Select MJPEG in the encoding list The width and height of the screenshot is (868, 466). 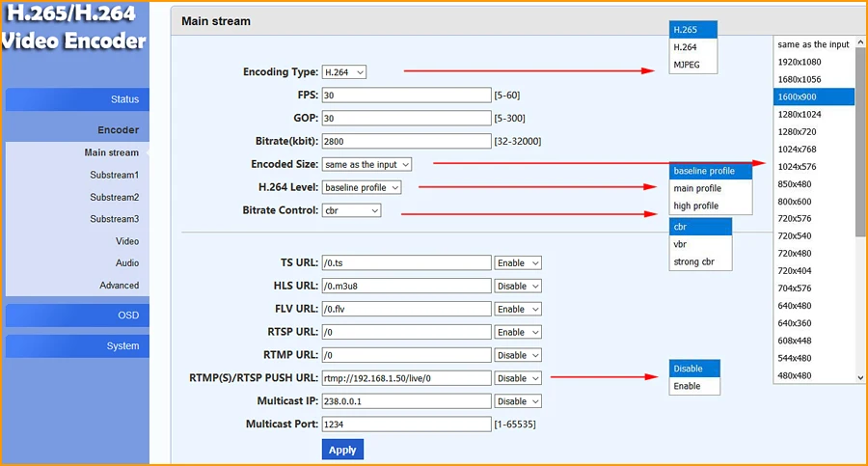(x=693, y=65)
